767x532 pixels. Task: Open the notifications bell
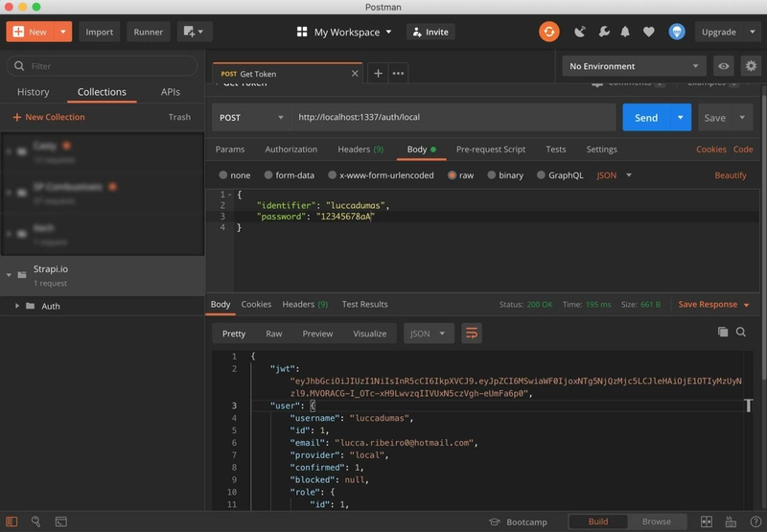[x=625, y=32]
